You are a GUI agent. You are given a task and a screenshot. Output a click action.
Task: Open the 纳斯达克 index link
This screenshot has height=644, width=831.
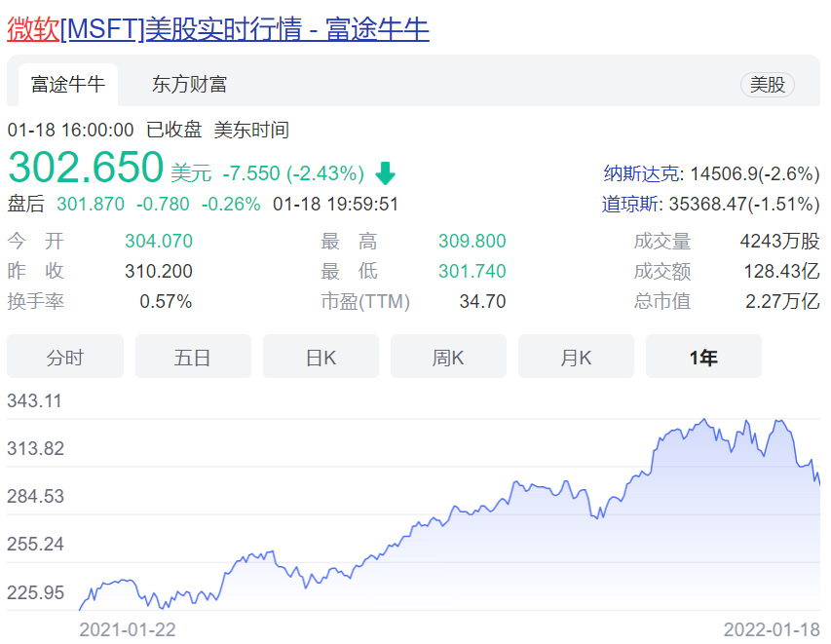(x=641, y=173)
